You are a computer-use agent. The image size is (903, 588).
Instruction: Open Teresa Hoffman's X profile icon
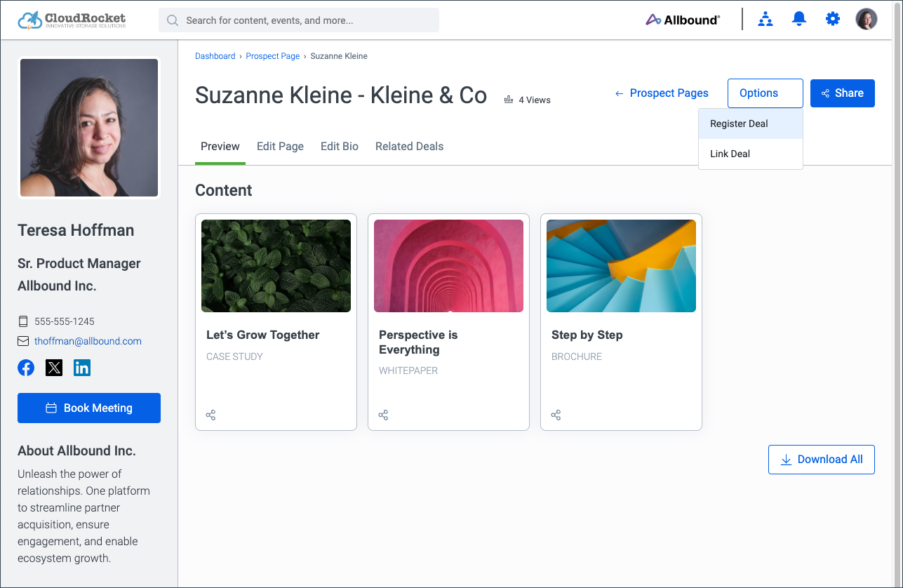click(54, 368)
